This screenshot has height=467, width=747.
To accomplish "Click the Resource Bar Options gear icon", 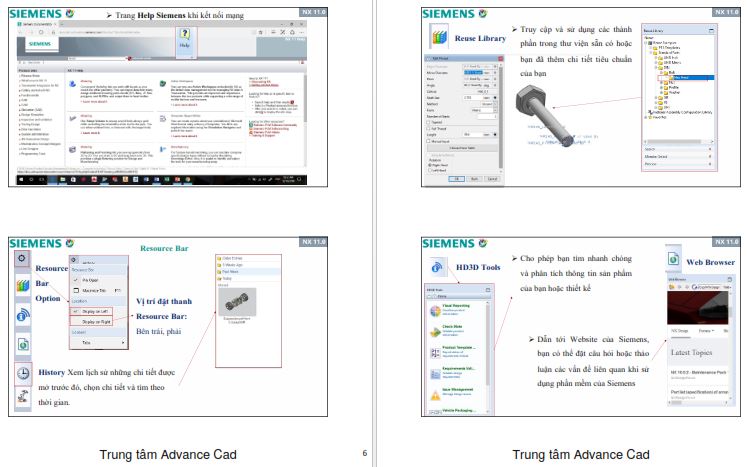I will 21,258.
